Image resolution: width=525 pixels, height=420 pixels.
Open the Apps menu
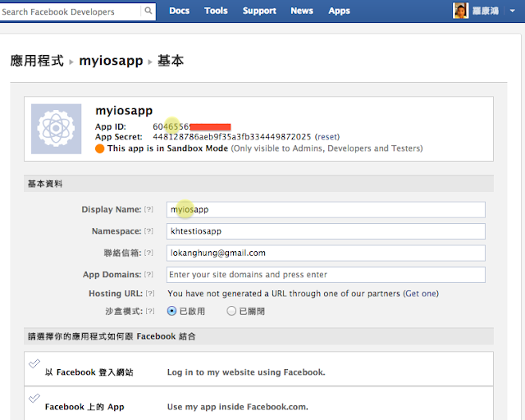pos(339,11)
